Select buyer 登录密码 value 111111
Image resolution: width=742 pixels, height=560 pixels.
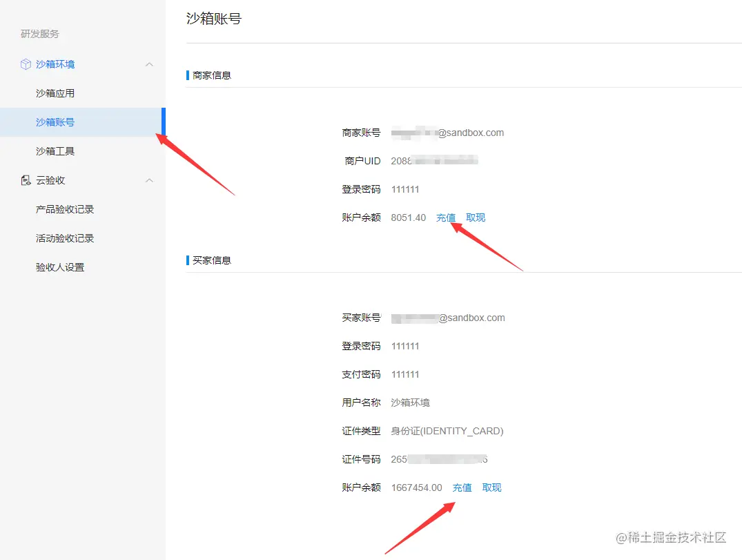pyautogui.click(x=405, y=346)
